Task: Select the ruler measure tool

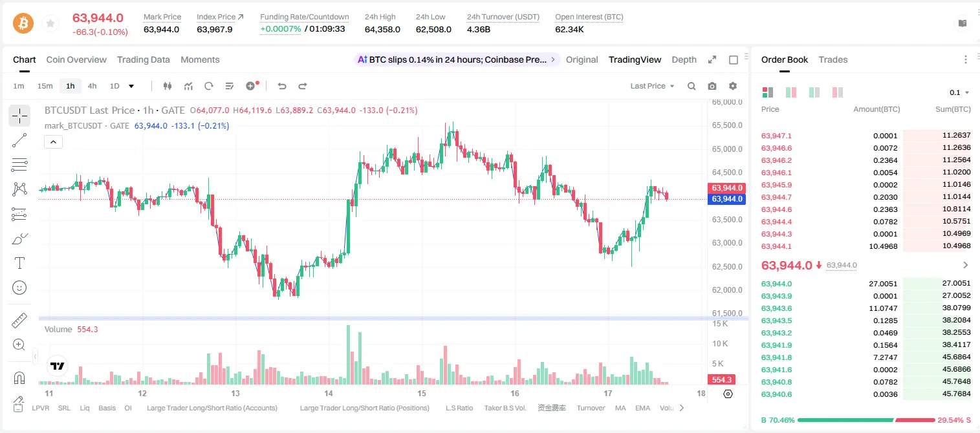Action: [x=19, y=321]
